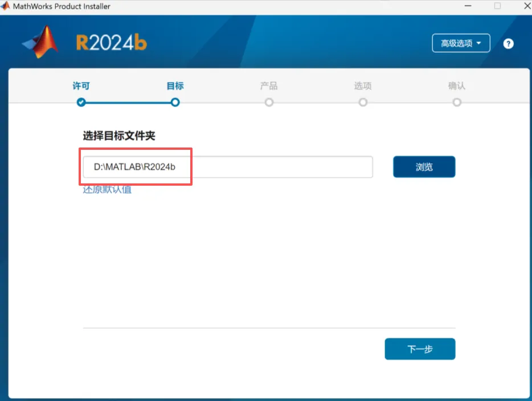Screen dimensions: 532x401
Task: Click the 选择目标文件夹 heading
Action: pyautogui.click(x=119, y=136)
